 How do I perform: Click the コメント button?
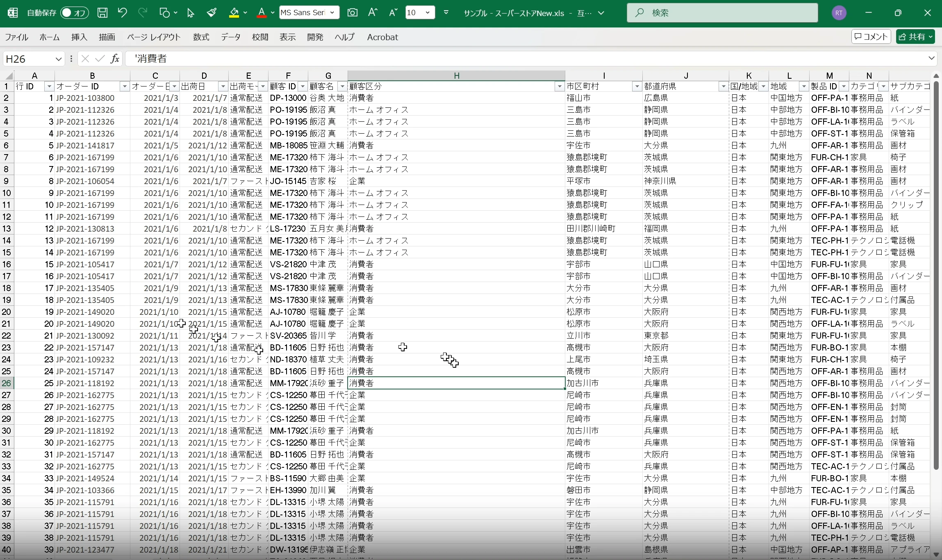(x=871, y=37)
